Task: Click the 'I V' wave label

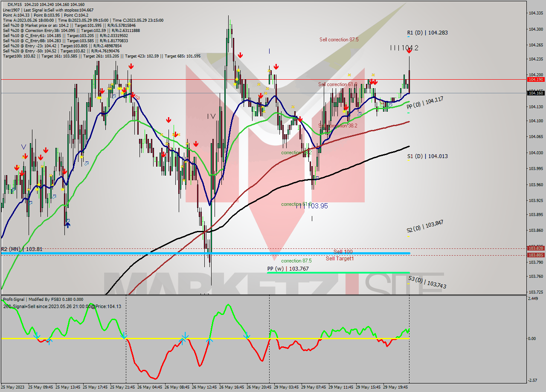Action: tap(212, 116)
